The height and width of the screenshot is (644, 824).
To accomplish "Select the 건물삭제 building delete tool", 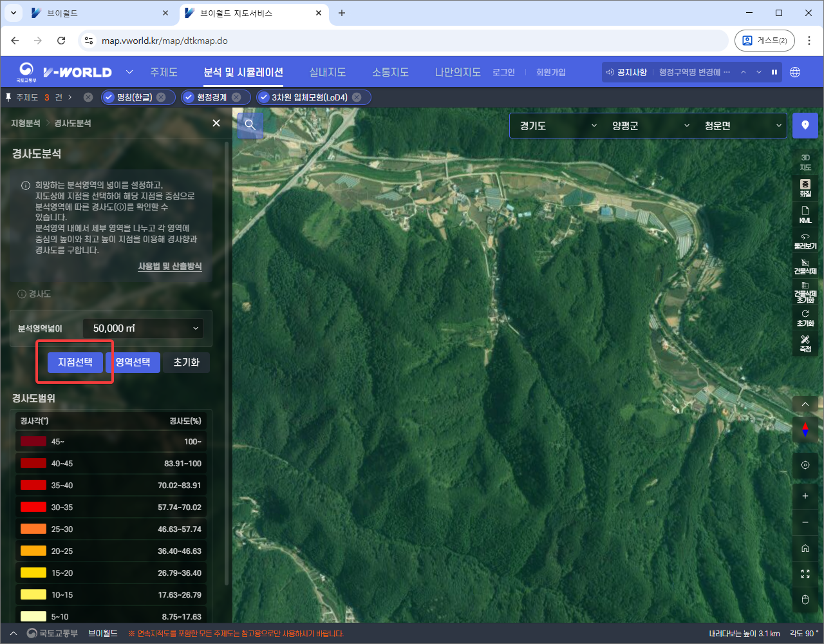I will pyautogui.click(x=805, y=267).
